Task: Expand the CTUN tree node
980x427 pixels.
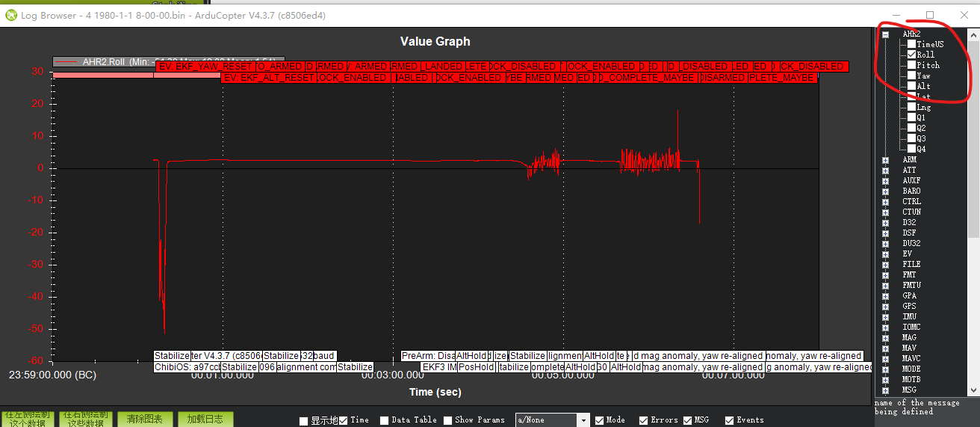Action: [885, 212]
